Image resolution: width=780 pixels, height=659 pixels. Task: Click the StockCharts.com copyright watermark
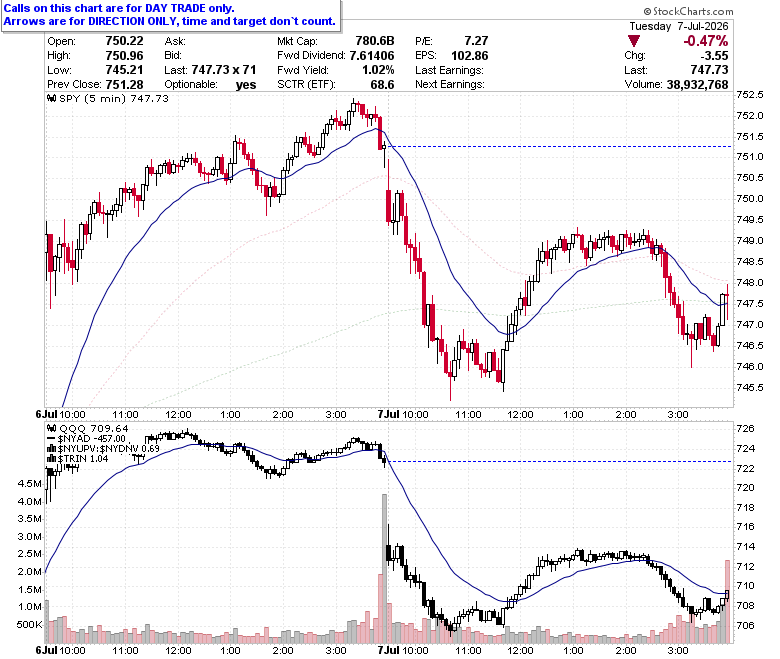688,11
